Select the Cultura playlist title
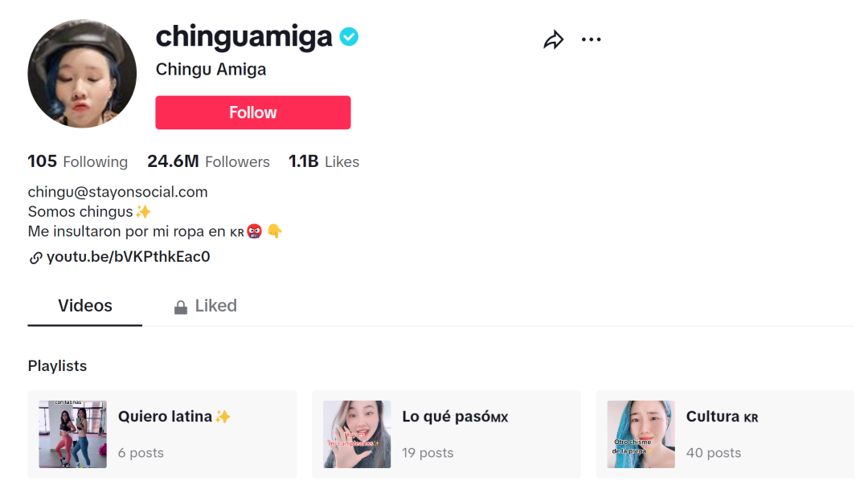 (x=722, y=417)
